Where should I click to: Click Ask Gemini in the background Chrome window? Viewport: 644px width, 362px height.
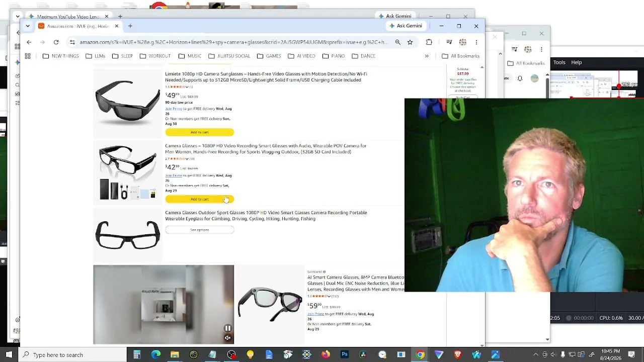click(x=394, y=16)
